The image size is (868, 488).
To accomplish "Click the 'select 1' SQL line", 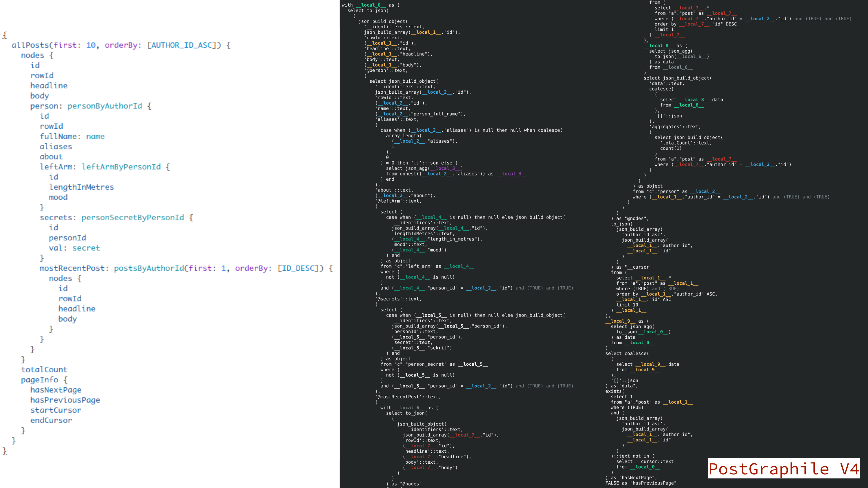I will [x=622, y=397].
